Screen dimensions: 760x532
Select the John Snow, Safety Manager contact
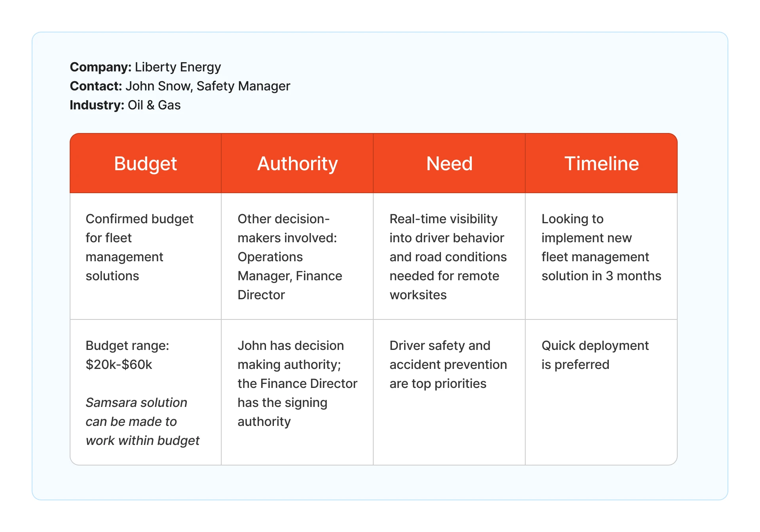(x=208, y=86)
